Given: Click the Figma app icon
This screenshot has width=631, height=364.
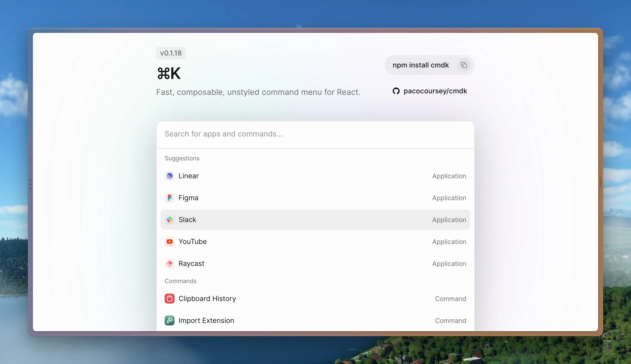Looking at the screenshot, I should 170,198.
